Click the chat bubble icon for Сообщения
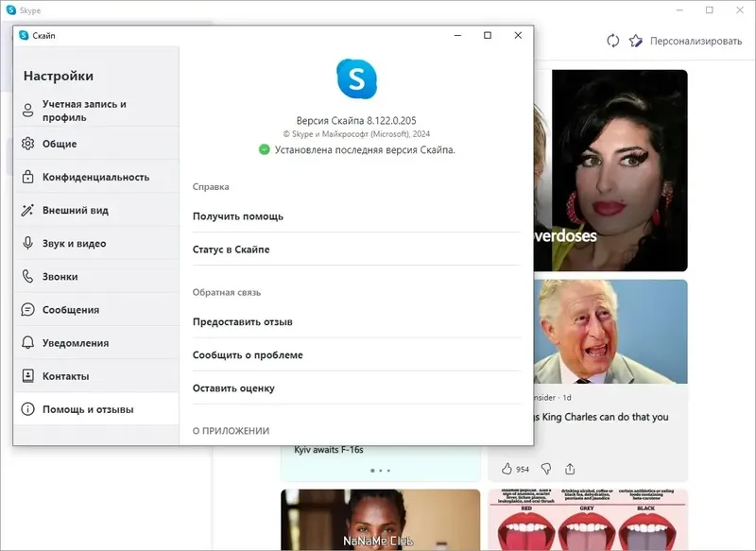The width and height of the screenshot is (756, 551). coord(28,309)
